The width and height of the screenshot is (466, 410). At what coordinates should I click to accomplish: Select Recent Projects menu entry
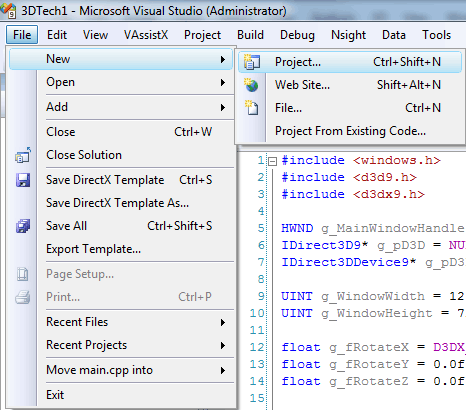pyautogui.click(x=121, y=345)
